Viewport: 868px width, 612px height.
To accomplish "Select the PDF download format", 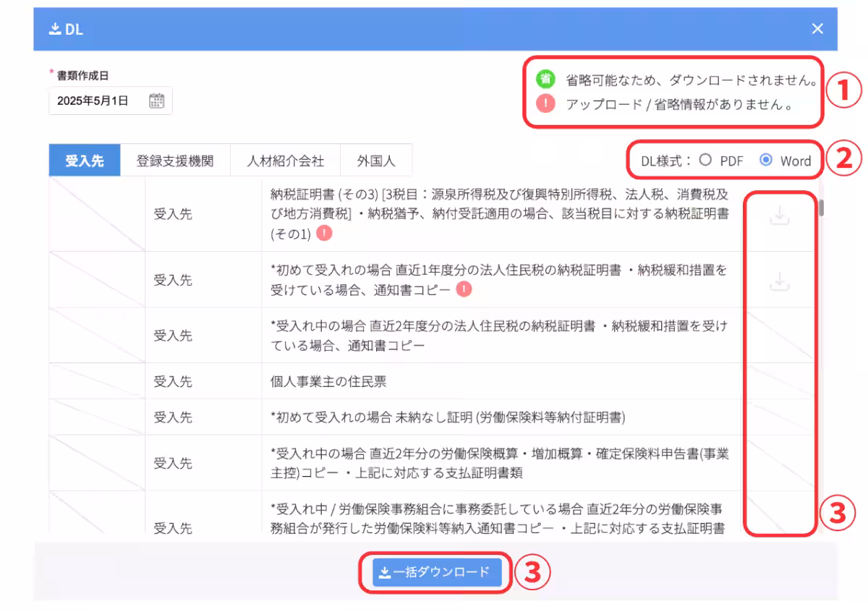I will tap(705, 161).
